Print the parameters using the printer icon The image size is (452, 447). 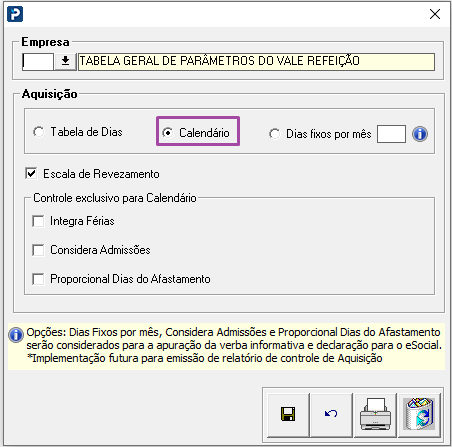pos(375,414)
